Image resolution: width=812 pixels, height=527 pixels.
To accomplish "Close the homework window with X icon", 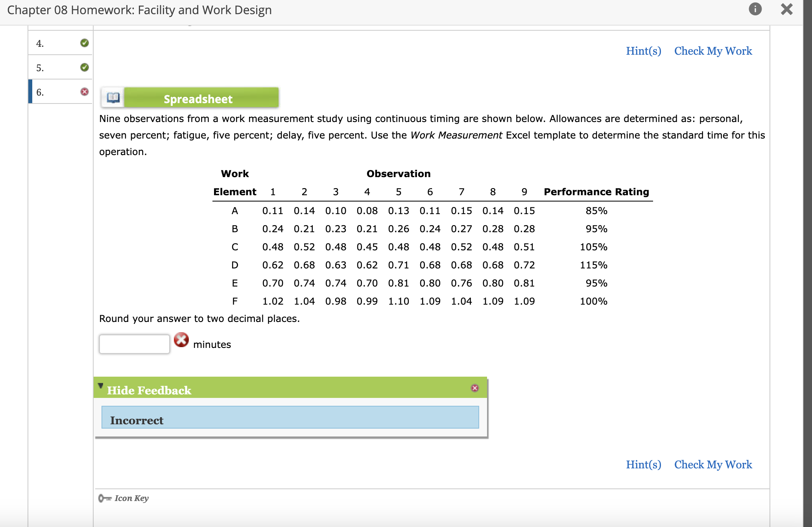I will coord(786,9).
